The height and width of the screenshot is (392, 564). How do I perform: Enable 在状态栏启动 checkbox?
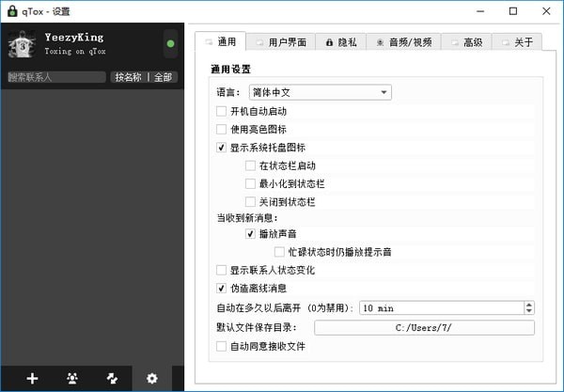pos(250,165)
